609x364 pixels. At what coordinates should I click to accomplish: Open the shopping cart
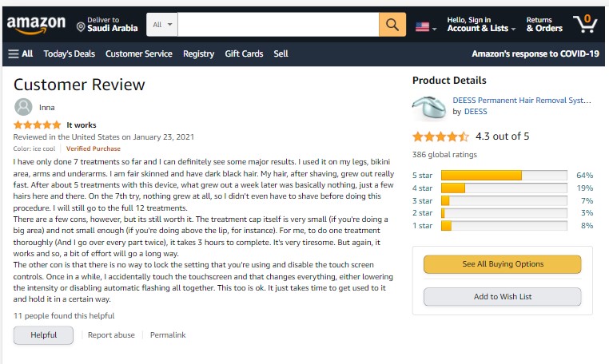pyautogui.click(x=585, y=25)
